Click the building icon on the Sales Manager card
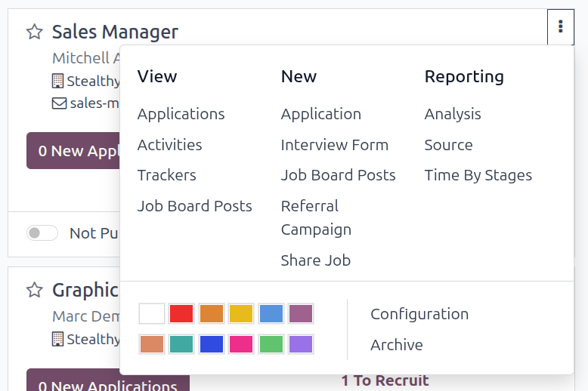 (57, 81)
